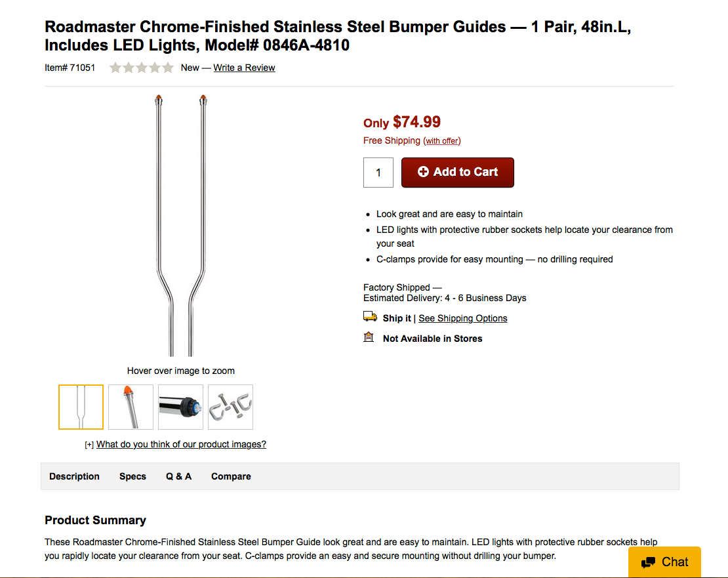Click the quantity input field
Image resolution: width=728 pixels, height=578 pixels.
[x=378, y=173]
